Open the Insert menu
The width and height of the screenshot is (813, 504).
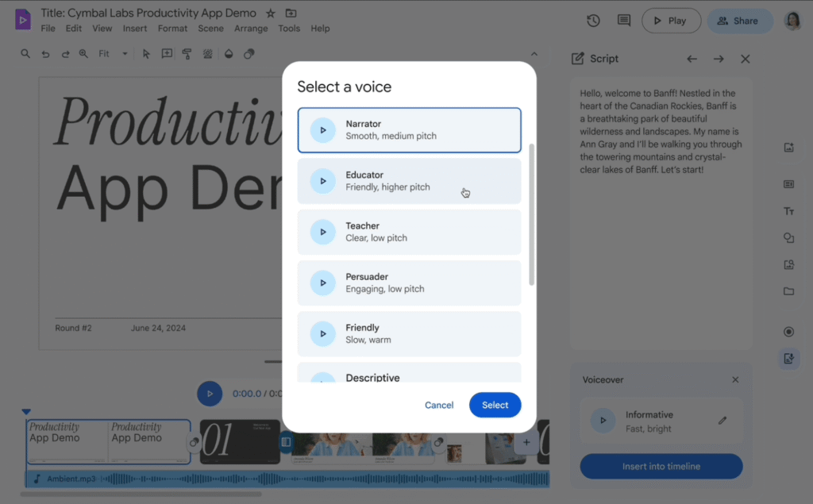coord(135,29)
